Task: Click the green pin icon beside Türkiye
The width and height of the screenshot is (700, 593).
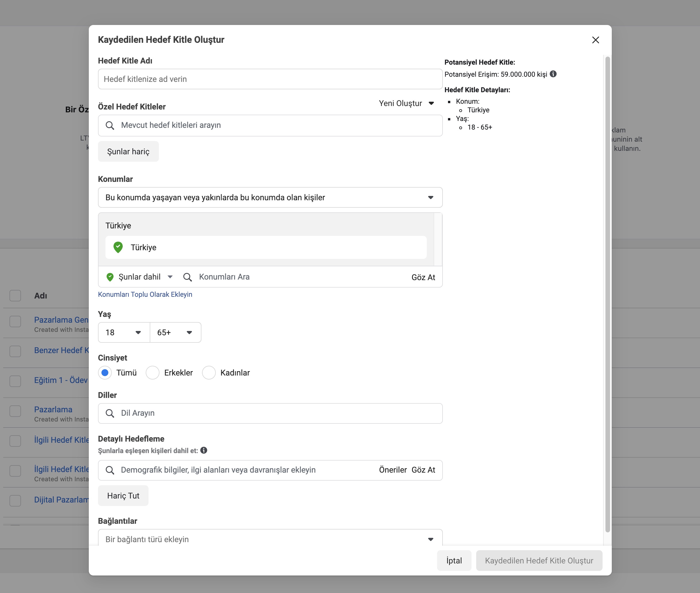Action: coord(118,247)
